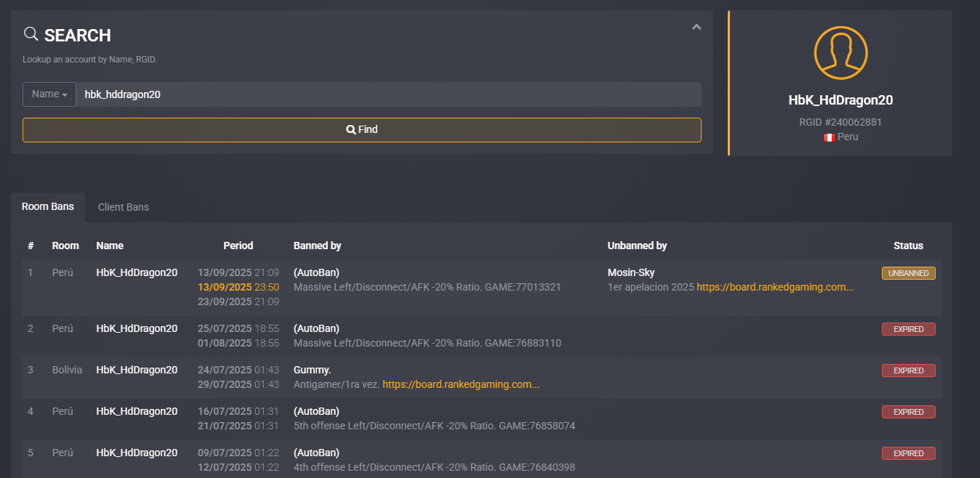
Task: Click EXPIRED badge for GAME:76840398 row
Action: [909, 453]
